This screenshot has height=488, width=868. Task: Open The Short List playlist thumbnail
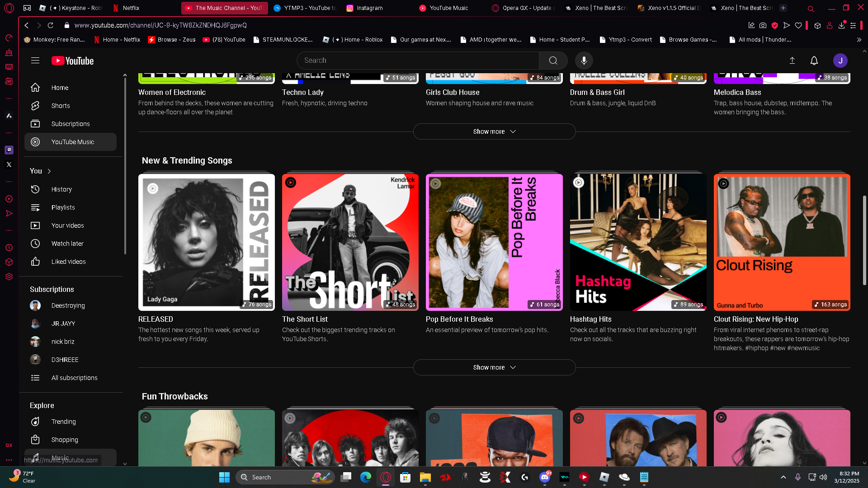pos(350,242)
